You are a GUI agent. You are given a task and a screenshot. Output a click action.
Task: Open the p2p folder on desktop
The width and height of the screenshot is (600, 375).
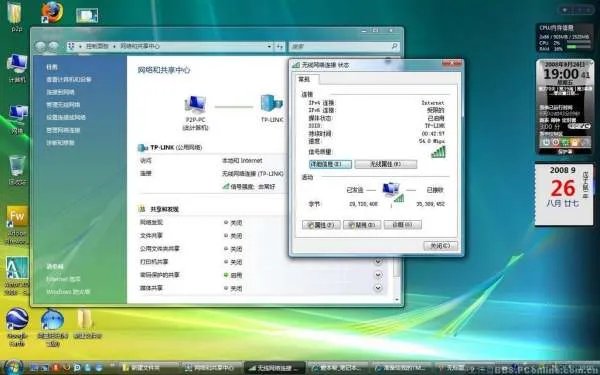point(16,17)
